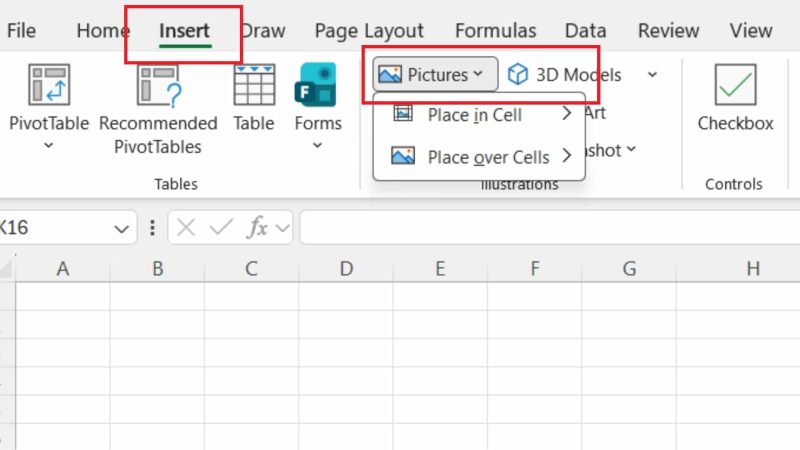Image resolution: width=800 pixels, height=450 pixels.
Task: Click the Place in Cell icon
Action: [x=403, y=113]
